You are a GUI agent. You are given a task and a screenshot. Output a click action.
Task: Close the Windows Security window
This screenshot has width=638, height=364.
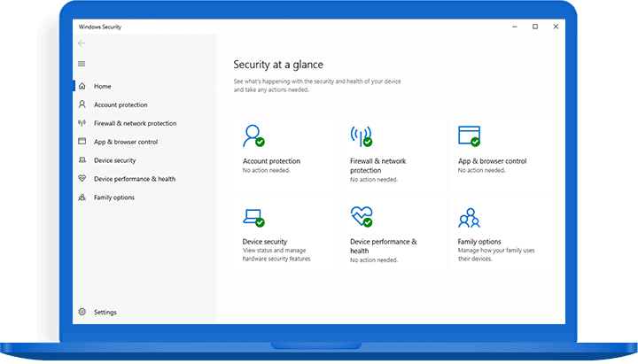[x=556, y=27]
